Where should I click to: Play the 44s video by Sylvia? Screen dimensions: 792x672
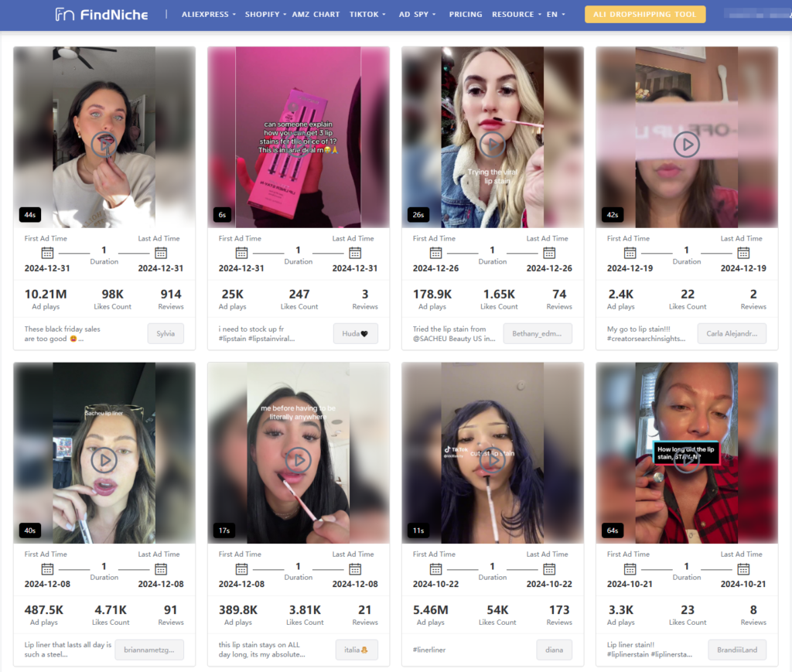104,144
